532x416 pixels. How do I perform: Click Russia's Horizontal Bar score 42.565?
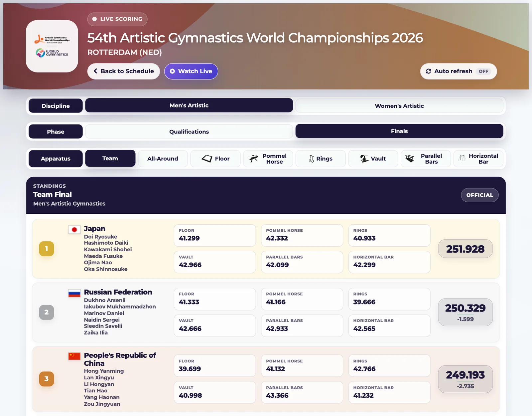tap(364, 328)
